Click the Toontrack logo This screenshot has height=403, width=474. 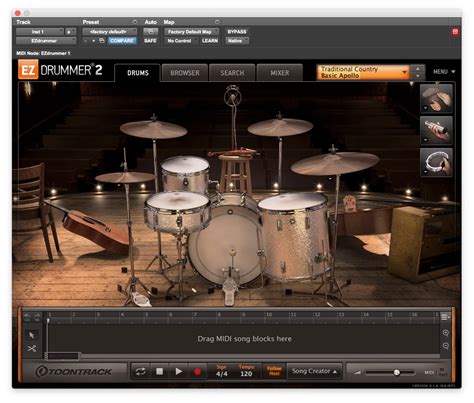coord(74,371)
